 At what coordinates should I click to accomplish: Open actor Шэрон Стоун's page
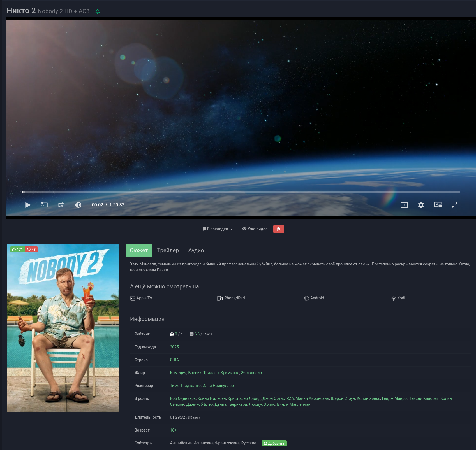(343, 398)
